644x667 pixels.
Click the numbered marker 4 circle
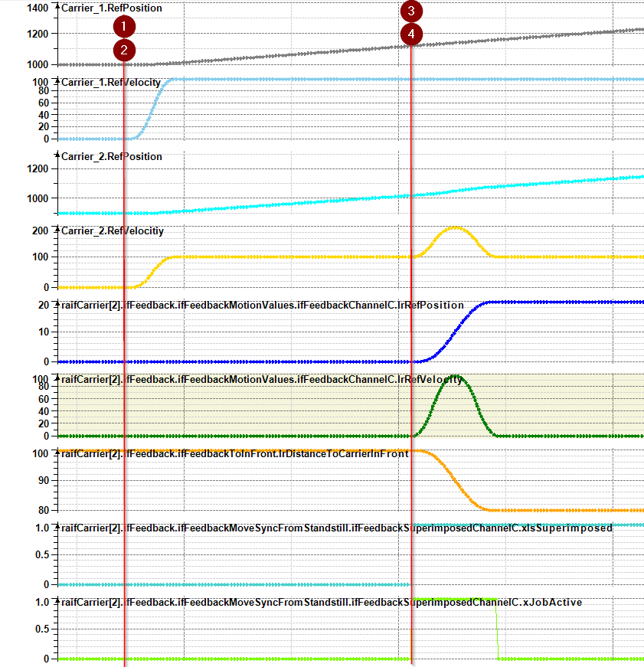point(412,34)
